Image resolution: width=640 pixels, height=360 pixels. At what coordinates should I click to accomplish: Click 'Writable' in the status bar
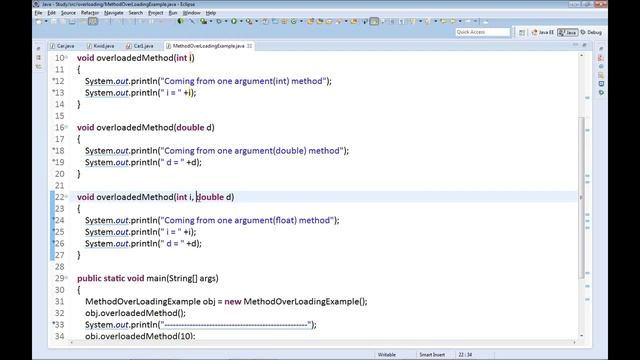coord(387,355)
